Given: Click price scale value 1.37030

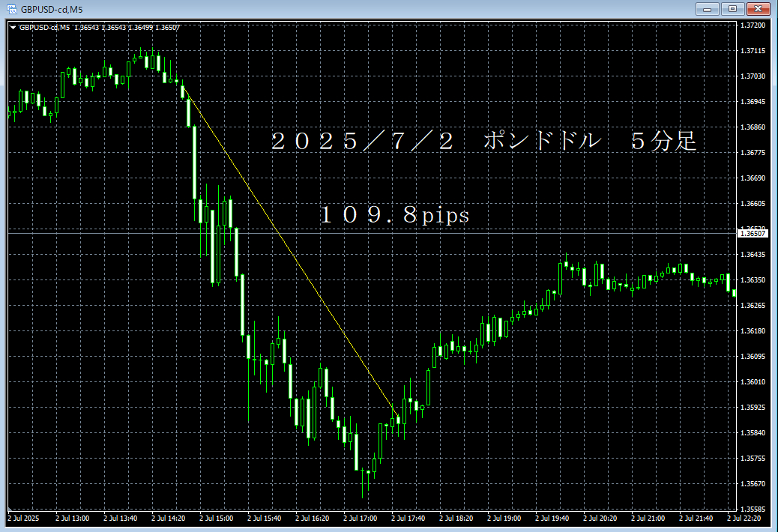Looking at the screenshot, I should pos(753,76).
